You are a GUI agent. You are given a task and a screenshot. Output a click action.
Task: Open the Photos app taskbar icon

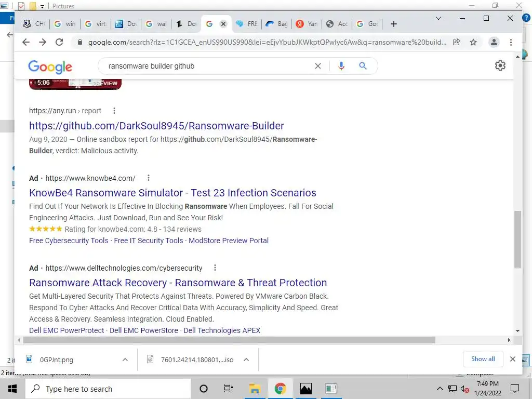(x=305, y=389)
